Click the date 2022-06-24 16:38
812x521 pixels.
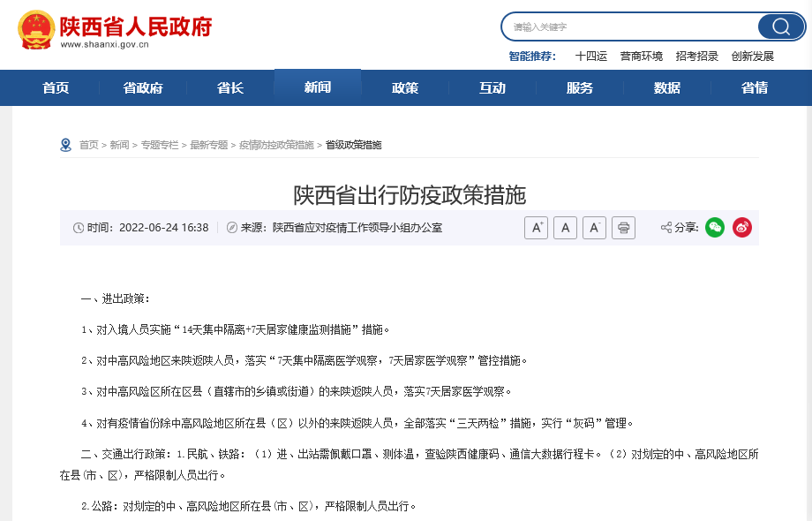pos(163,228)
